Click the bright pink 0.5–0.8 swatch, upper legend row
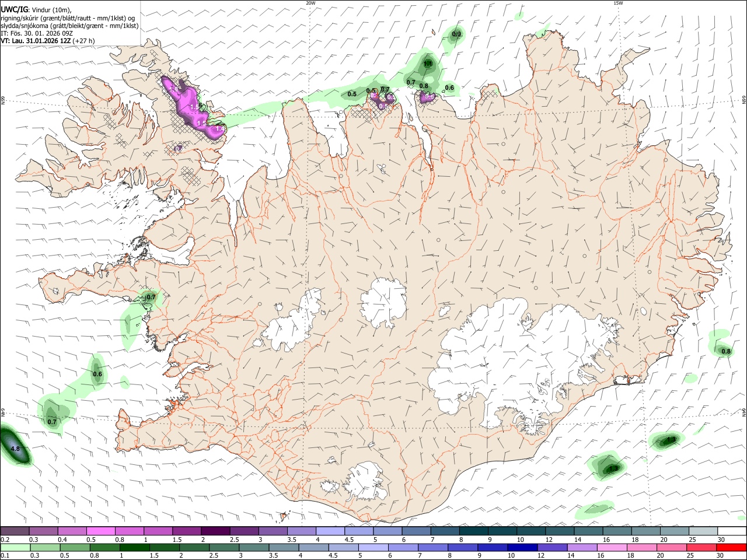The image size is (747, 560). (x=100, y=531)
